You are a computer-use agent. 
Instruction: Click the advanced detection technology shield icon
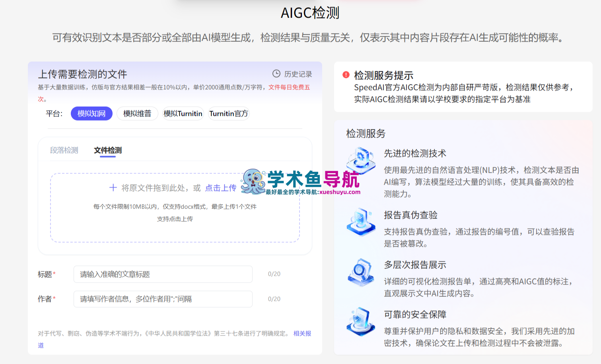coord(361,160)
